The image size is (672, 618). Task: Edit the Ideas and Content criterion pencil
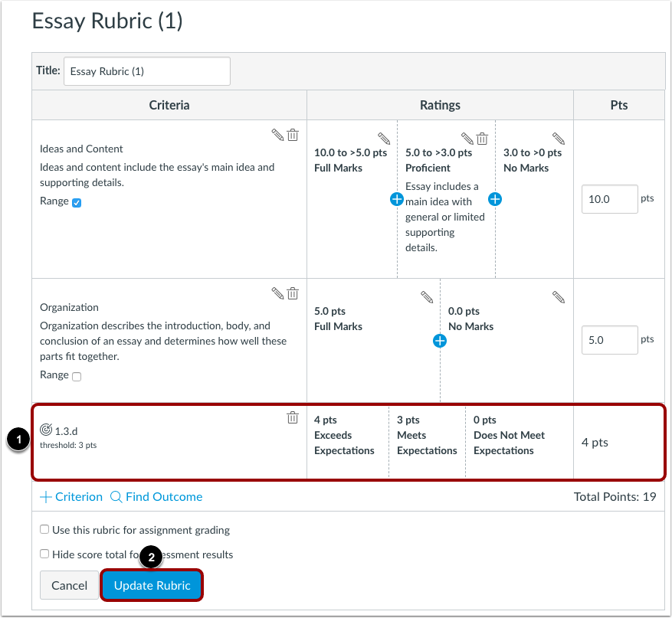click(x=277, y=135)
